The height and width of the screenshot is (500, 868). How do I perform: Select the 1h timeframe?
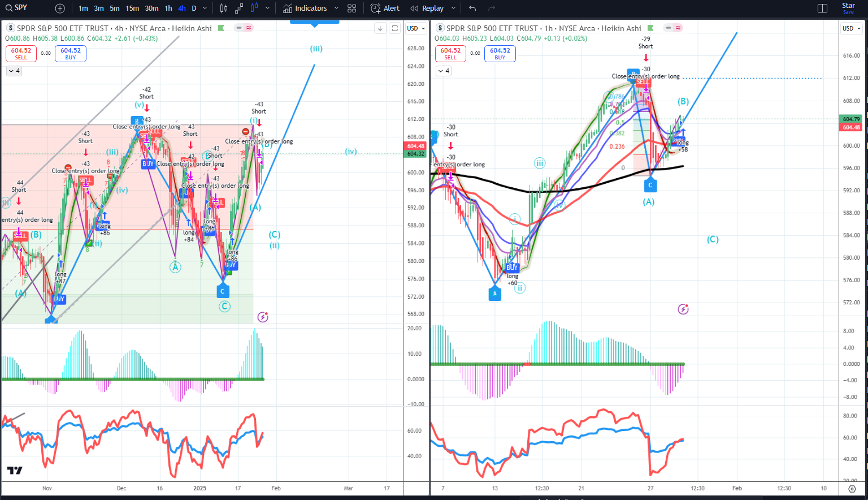coord(168,8)
